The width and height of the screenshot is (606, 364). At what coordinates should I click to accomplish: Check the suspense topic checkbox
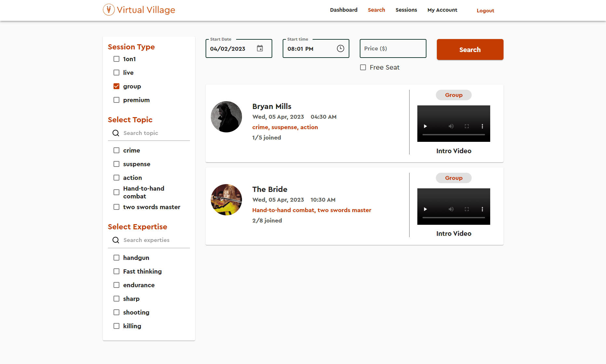[116, 164]
